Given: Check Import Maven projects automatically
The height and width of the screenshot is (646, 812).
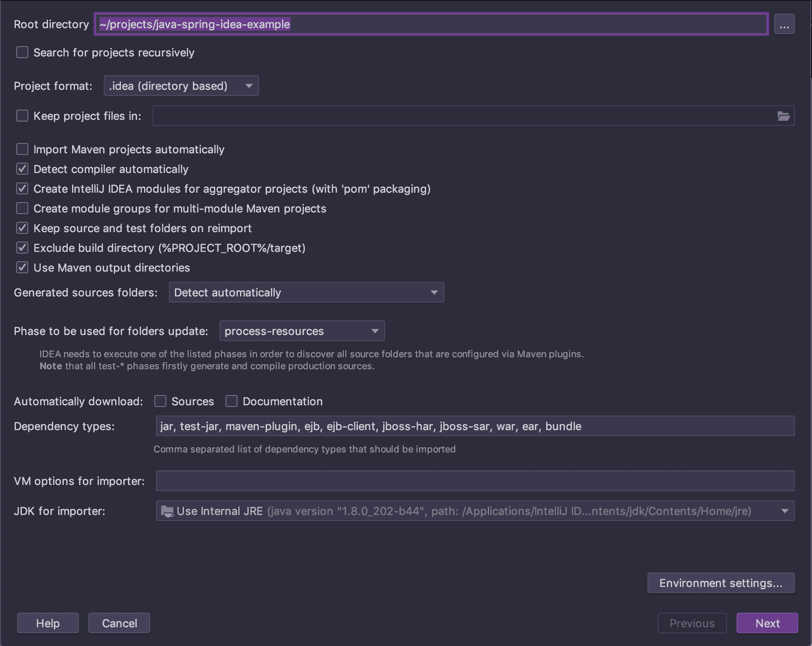Looking at the screenshot, I should (22, 149).
